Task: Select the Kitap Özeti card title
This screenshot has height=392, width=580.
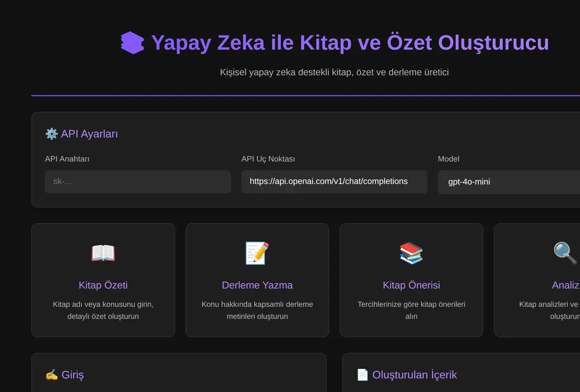Action: tap(103, 285)
